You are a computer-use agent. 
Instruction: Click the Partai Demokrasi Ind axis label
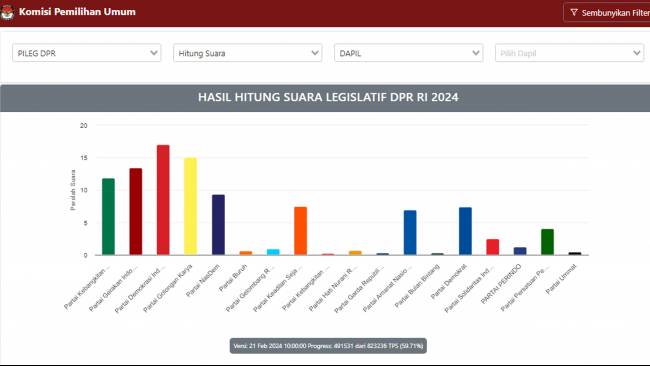click(x=140, y=288)
